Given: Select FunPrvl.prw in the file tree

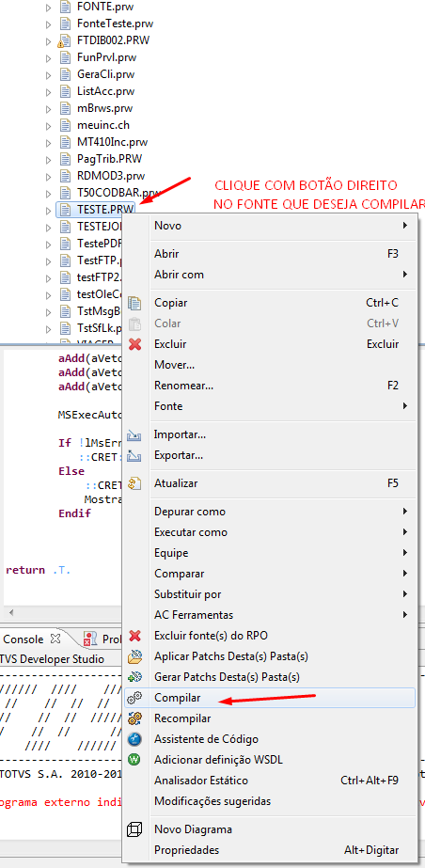Looking at the screenshot, I should pos(107,57).
